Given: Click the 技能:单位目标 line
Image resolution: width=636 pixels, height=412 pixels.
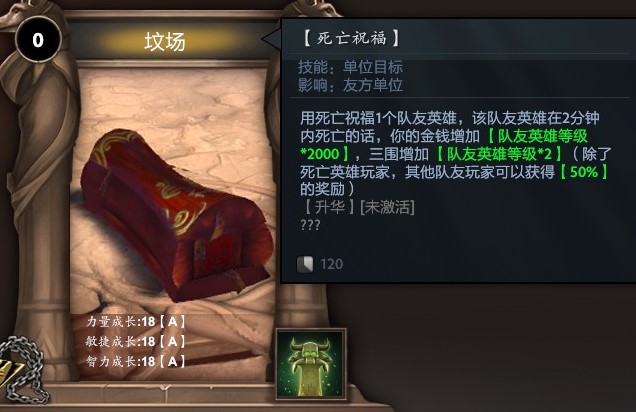Looking at the screenshot, I should pyautogui.click(x=350, y=67).
